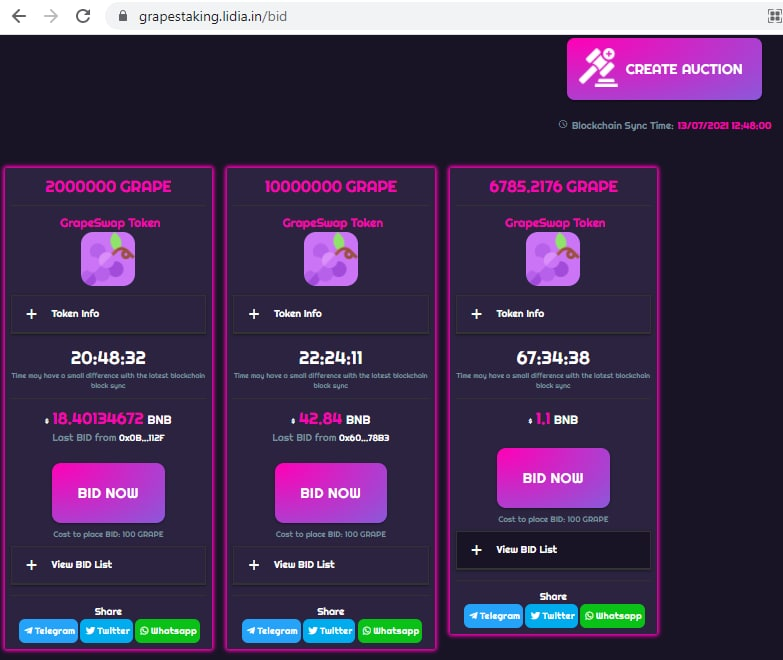Click last bidder address 0x60...78B3
The height and width of the screenshot is (660, 783).
pyautogui.click(x=364, y=438)
